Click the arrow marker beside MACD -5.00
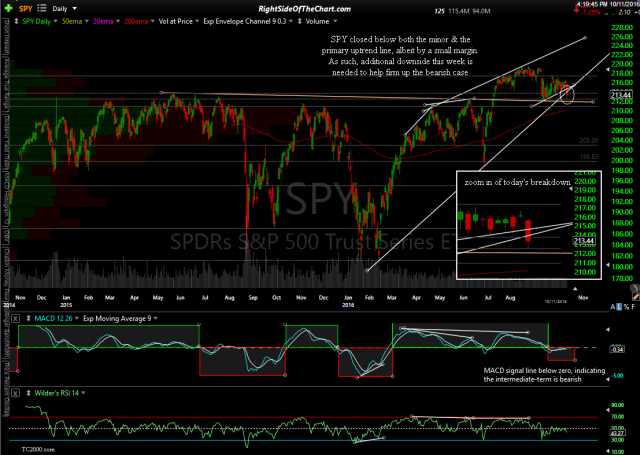Screen dimensions: 640x455 (608, 379)
